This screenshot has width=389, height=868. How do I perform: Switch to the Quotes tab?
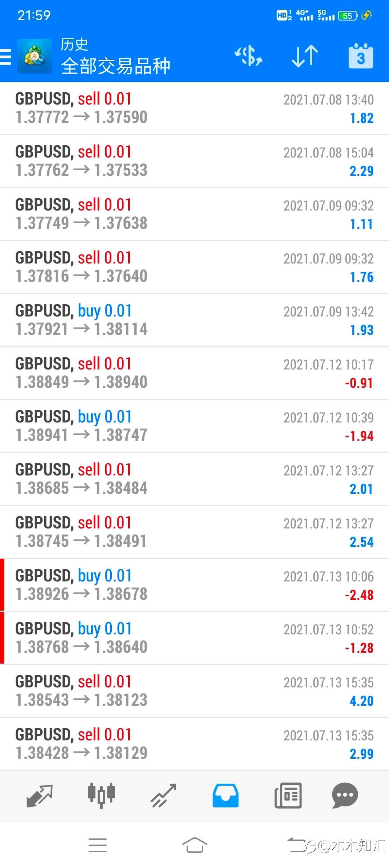[x=40, y=796]
